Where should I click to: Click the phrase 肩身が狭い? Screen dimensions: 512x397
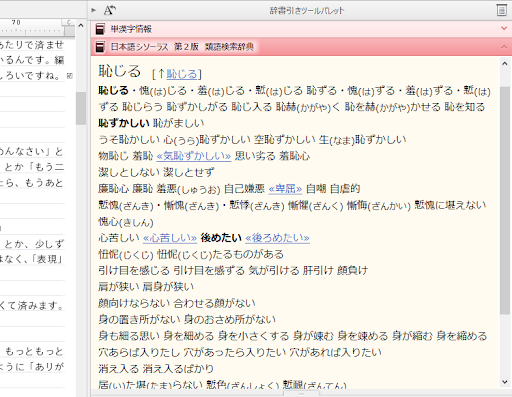tap(168, 287)
